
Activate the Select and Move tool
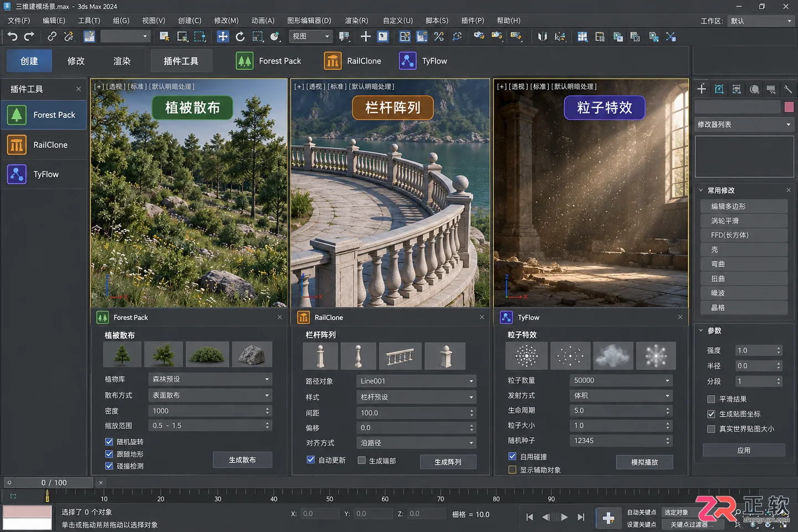(x=222, y=37)
